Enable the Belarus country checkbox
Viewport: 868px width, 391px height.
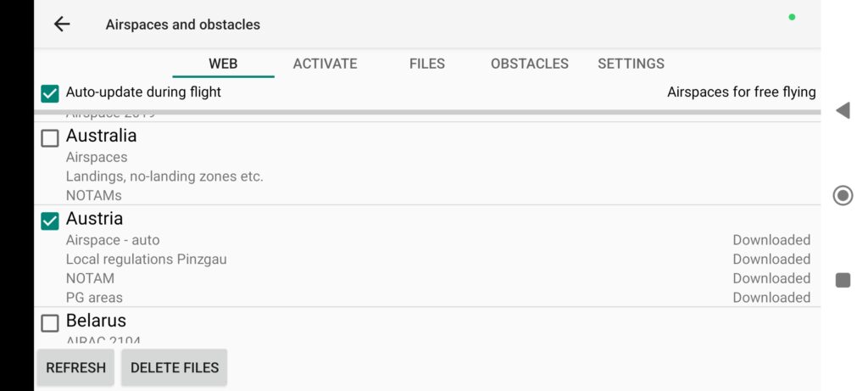(50, 323)
